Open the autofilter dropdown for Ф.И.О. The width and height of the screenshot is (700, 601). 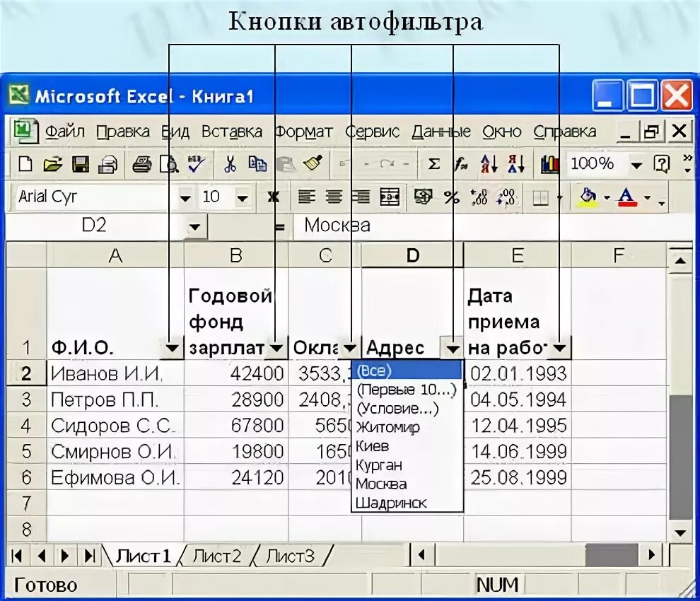(172, 348)
